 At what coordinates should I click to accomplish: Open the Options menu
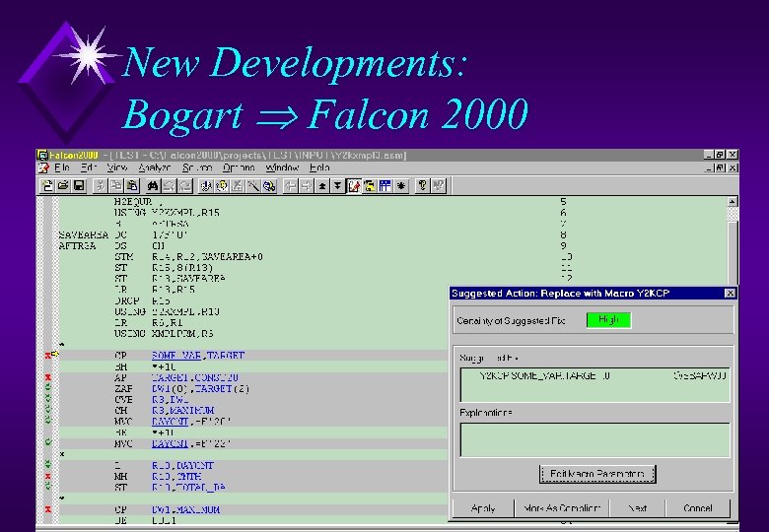239,167
